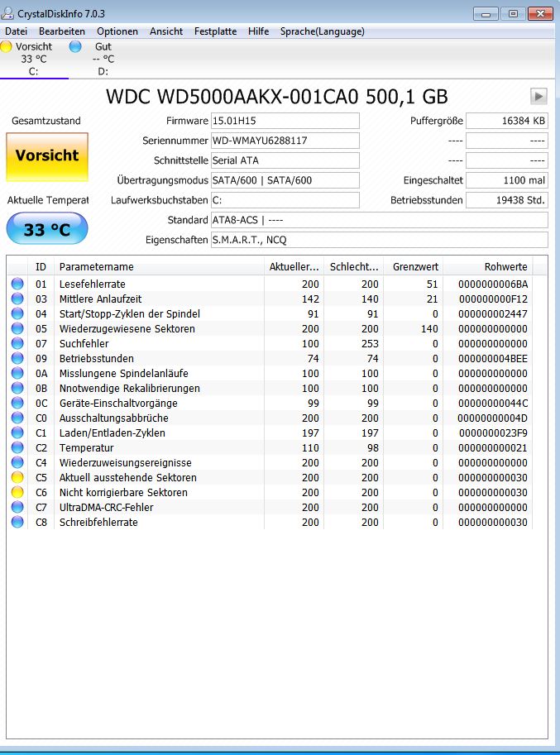
Task: Click status icon for Nnotwendige Rekalibrierungen
Action: click(x=17, y=388)
